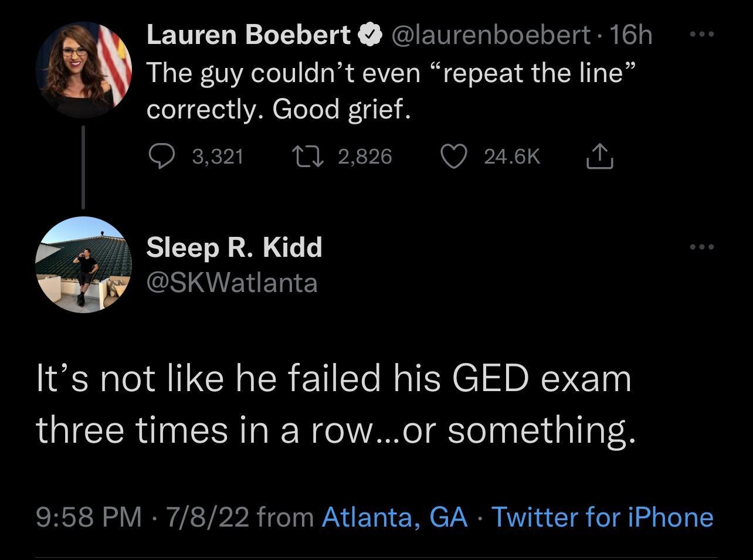Viewport: 753px width, 560px height.
Task: Select Sleep R. Kidd's display name
Action: 234,247
